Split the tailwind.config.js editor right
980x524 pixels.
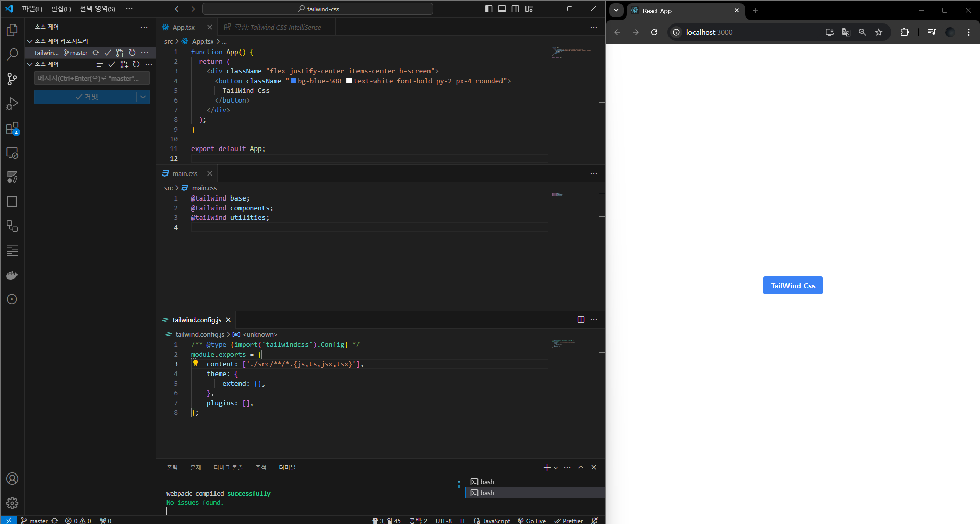[581, 320]
